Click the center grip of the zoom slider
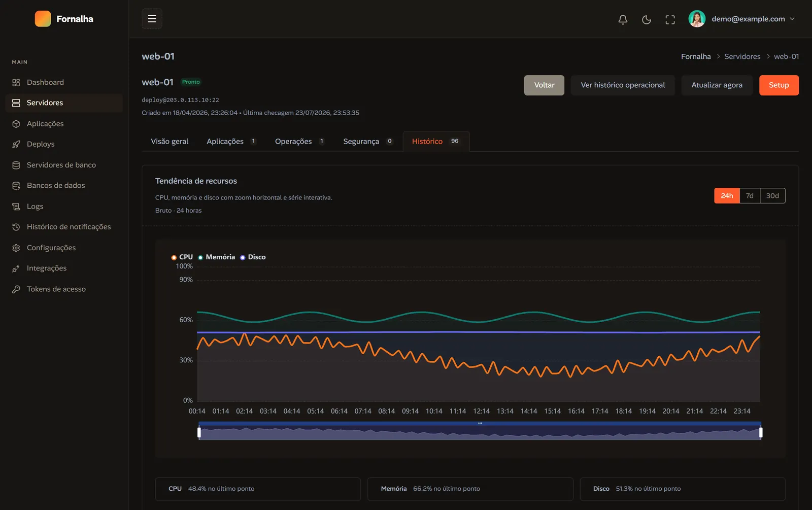Image resolution: width=812 pixels, height=510 pixels. [x=480, y=423]
